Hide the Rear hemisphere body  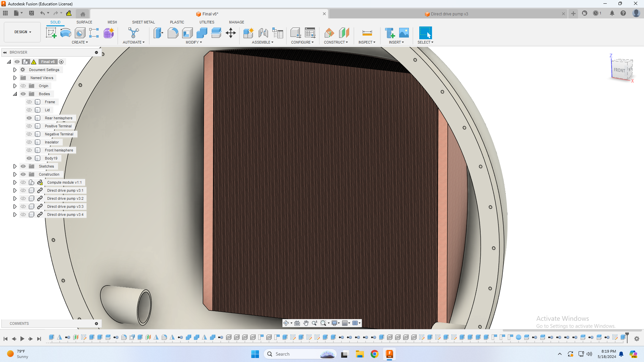pyautogui.click(x=29, y=118)
